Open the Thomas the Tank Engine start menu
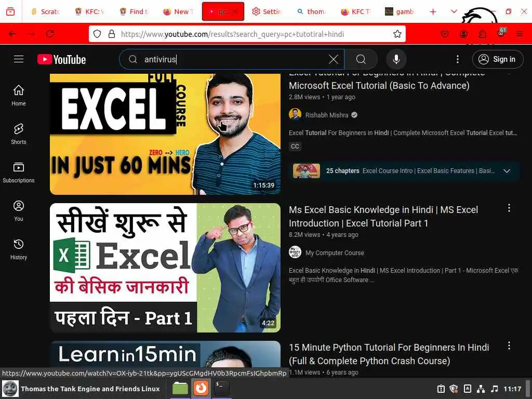The height and width of the screenshot is (399, 532). click(81, 389)
